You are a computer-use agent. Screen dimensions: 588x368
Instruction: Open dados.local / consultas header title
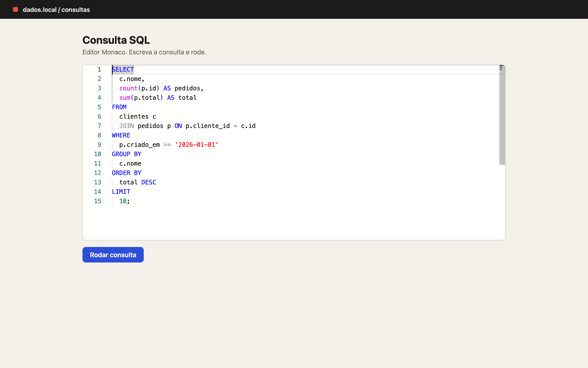pyautogui.click(x=56, y=10)
